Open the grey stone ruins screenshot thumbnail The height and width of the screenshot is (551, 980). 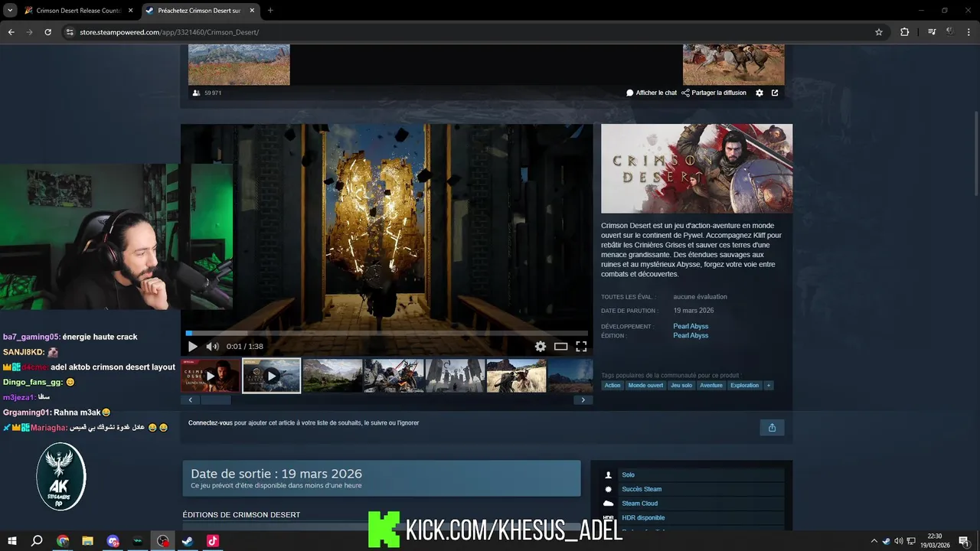tap(455, 376)
